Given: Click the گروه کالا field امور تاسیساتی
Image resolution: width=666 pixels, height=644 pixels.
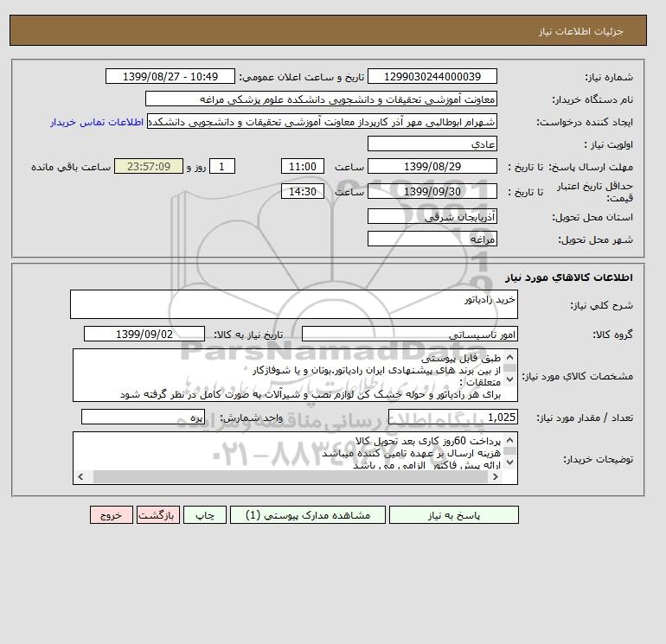Looking at the screenshot, I should tap(410, 334).
